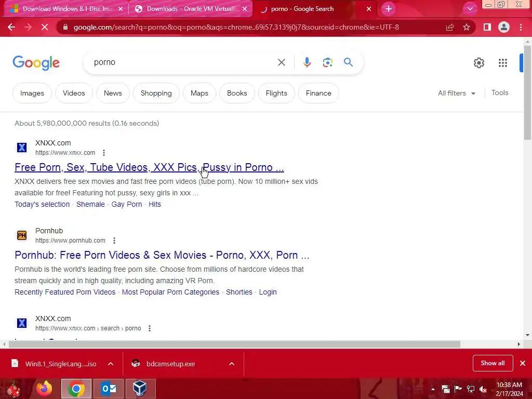Screen dimensions: 532x399
Task: Open the network tray icon
Action: click(x=471, y=389)
